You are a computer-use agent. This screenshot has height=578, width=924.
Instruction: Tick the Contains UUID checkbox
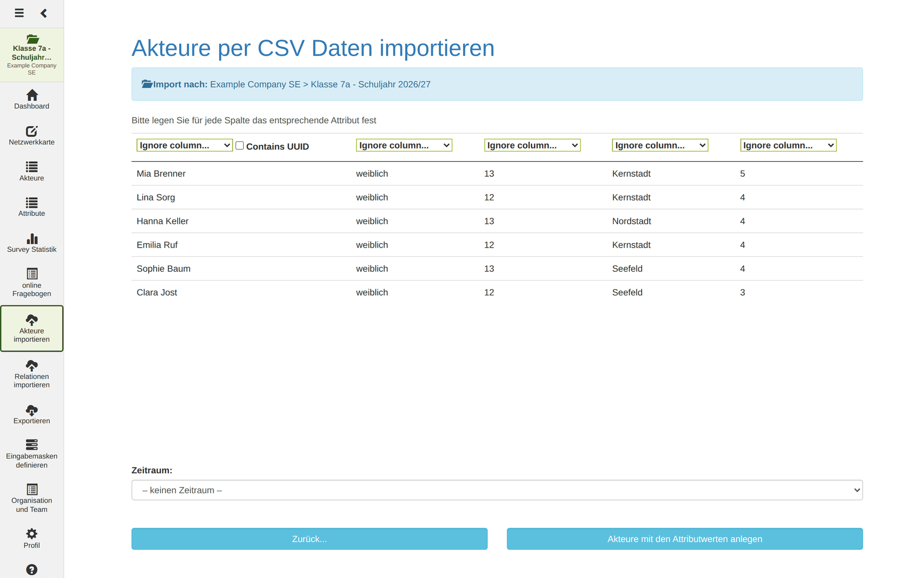click(x=240, y=145)
